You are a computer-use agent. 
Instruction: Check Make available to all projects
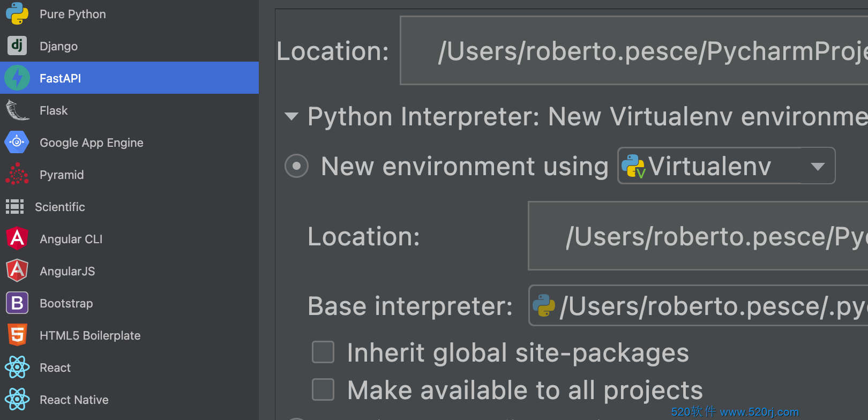[x=323, y=389]
